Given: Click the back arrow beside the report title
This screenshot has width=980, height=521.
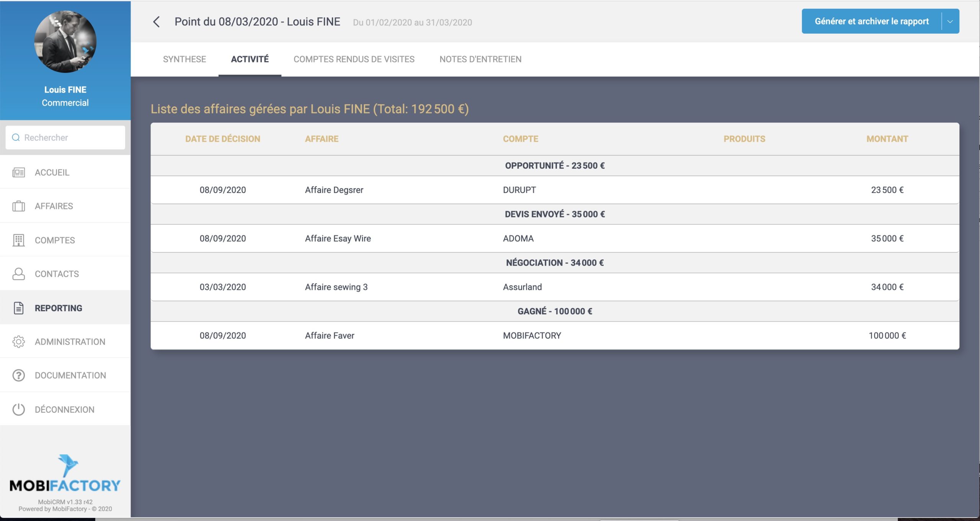Looking at the screenshot, I should tap(156, 22).
